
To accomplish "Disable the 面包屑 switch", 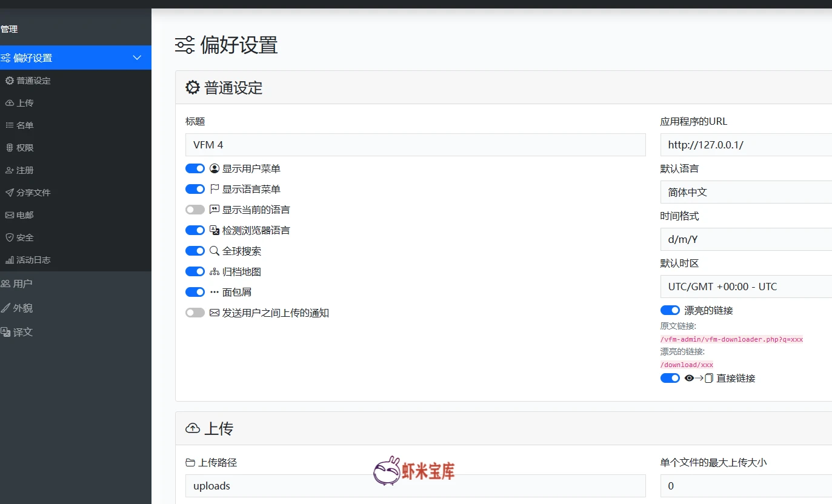I will point(195,292).
